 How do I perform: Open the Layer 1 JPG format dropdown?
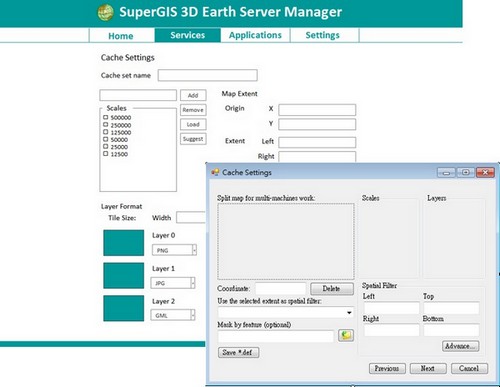click(193, 283)
